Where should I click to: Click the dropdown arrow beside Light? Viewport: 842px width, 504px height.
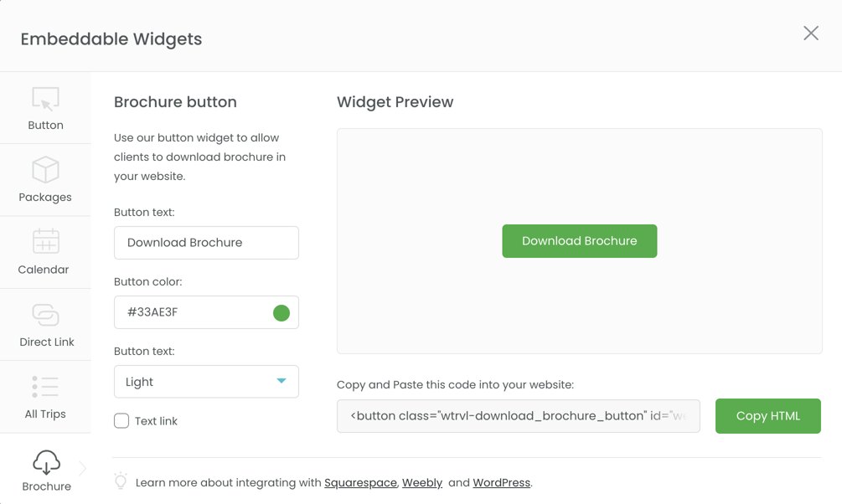pyautogui.click(x=283, y=381)
